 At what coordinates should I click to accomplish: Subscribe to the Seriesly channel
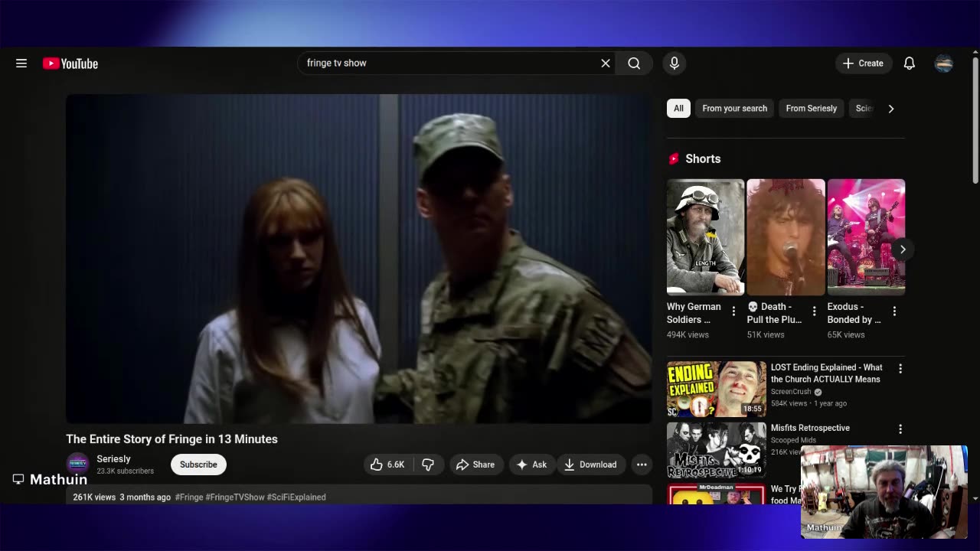pyautogui.click(x=198, y=465)
